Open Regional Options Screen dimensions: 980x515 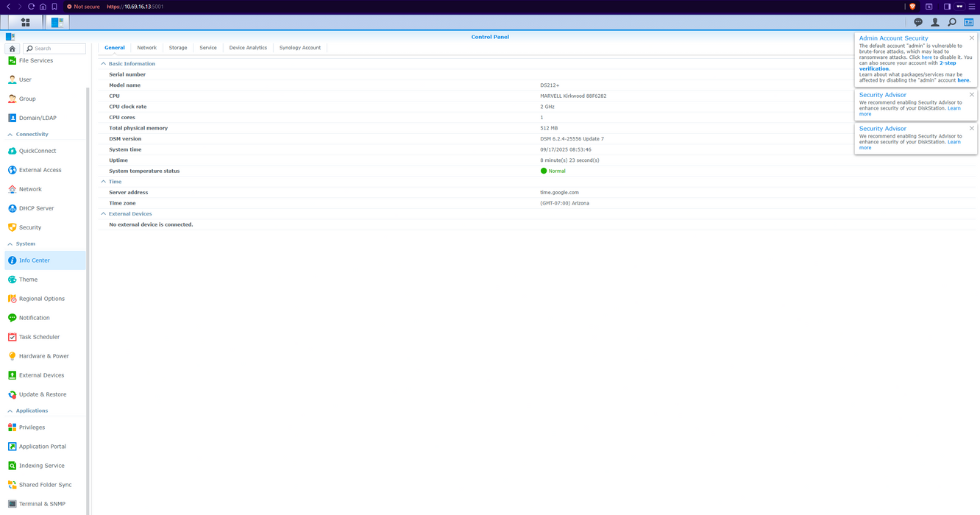[45, 299]
